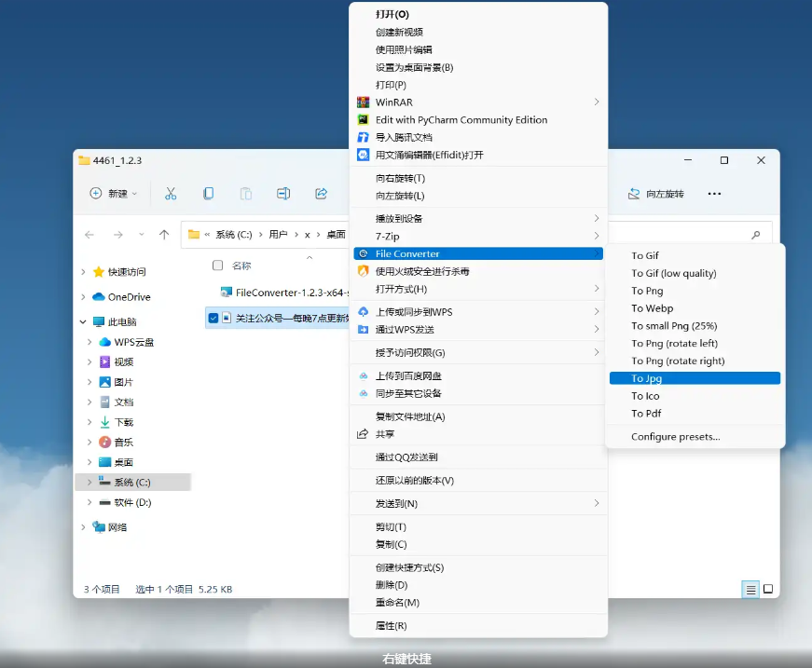The height and width of the screenshot is (668, 812).
Task: Select the FileConverter-1.2.3-x64 file
Action: pyautogui.click(x=284, y=293)
